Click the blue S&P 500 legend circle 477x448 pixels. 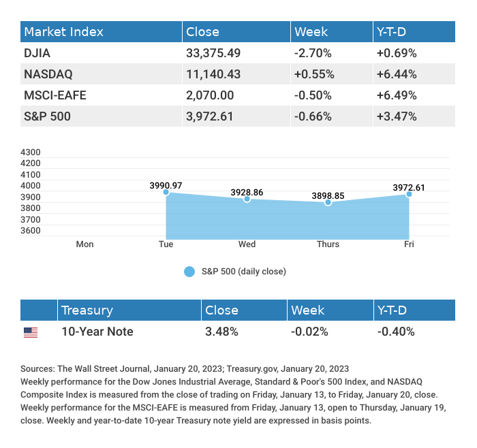click(189, 272)
